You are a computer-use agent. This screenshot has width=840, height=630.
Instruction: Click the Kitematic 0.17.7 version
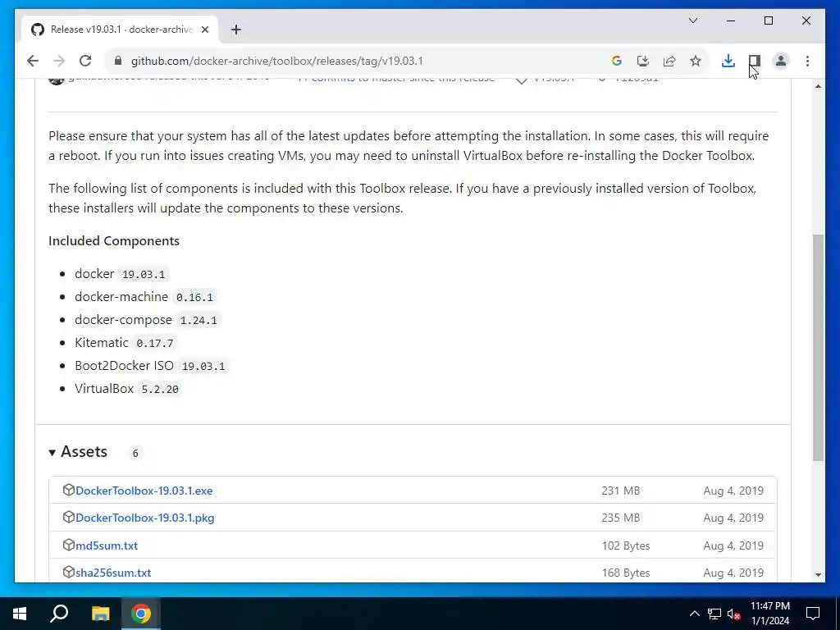155,344
